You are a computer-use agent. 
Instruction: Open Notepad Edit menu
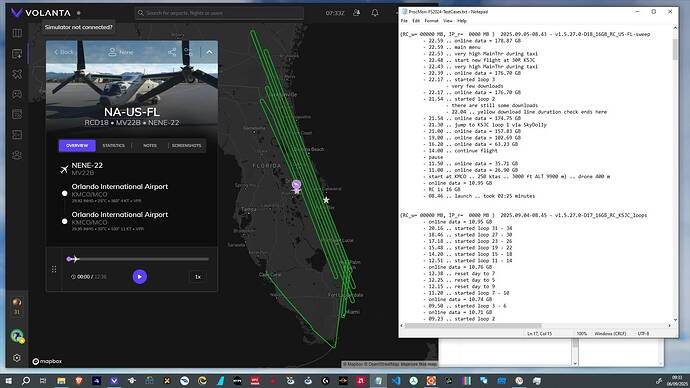[416, 21]
